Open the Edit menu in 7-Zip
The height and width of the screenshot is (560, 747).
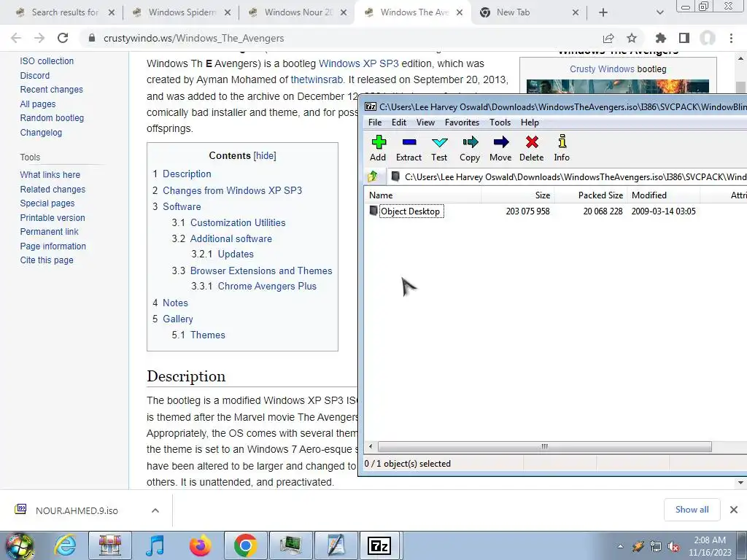tap(399, 122)
